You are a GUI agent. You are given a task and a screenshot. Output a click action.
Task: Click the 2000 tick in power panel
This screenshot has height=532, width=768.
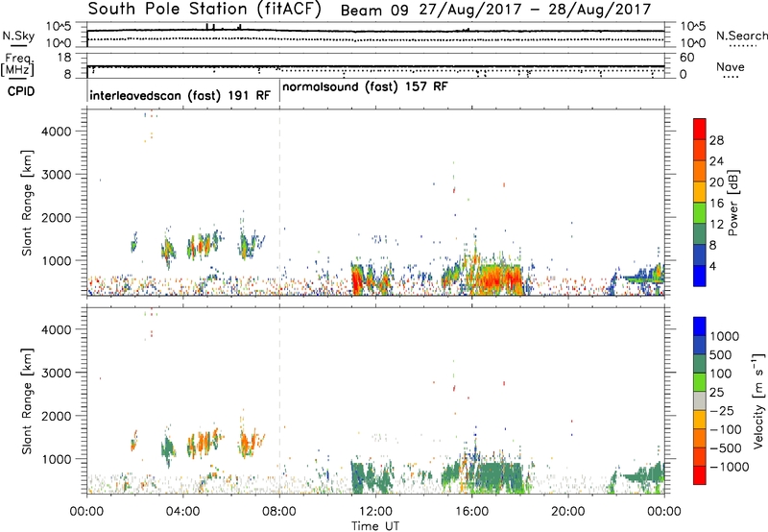point(57,217)
